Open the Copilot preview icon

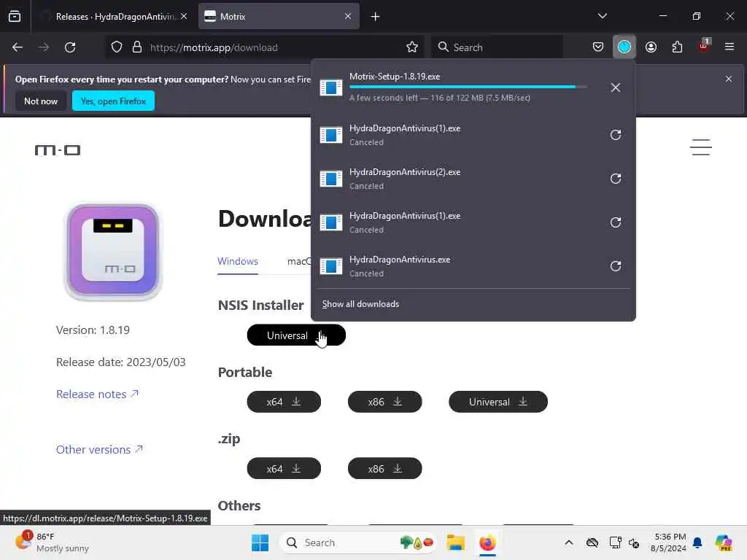point(724,542)
